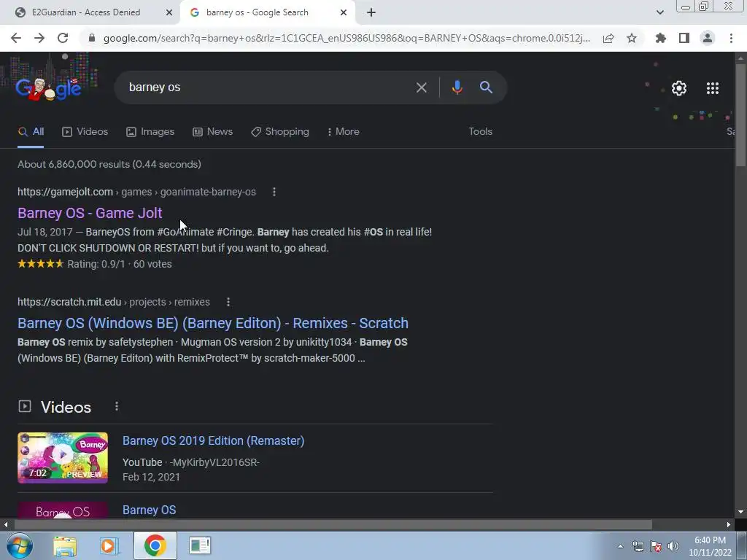Open the Google apps grid
Screen dimensions: 747x560
(x=713, y=88)
